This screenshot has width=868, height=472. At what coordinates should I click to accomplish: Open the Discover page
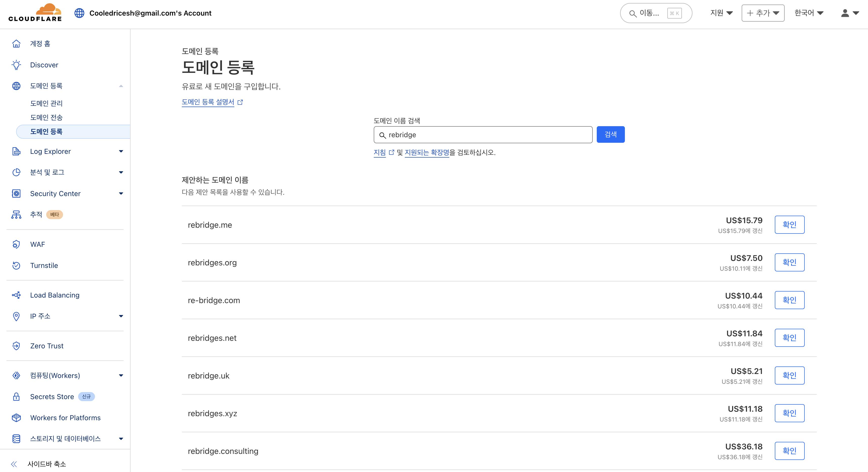pos(44,65)
